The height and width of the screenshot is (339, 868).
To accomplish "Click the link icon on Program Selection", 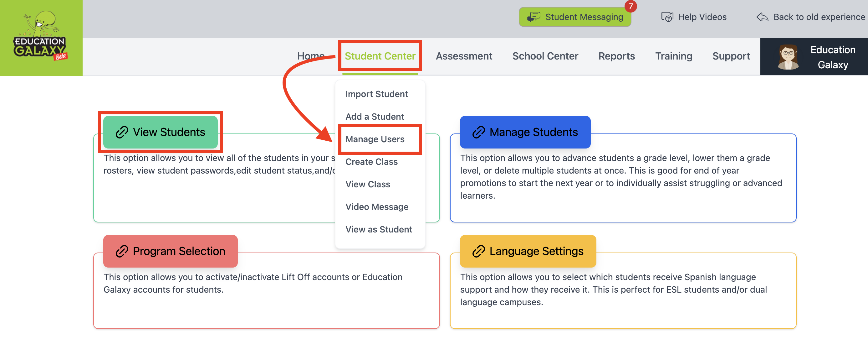I will tap(122, 251).
